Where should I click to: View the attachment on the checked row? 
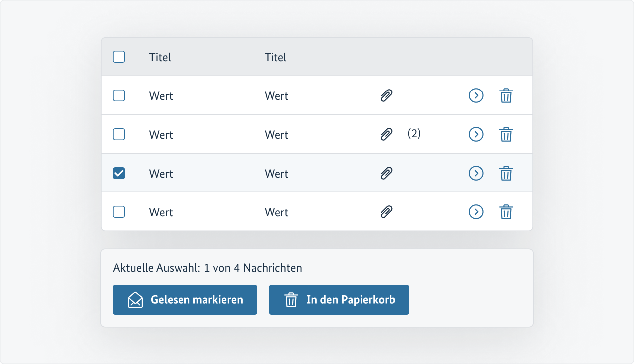[387, 173]
